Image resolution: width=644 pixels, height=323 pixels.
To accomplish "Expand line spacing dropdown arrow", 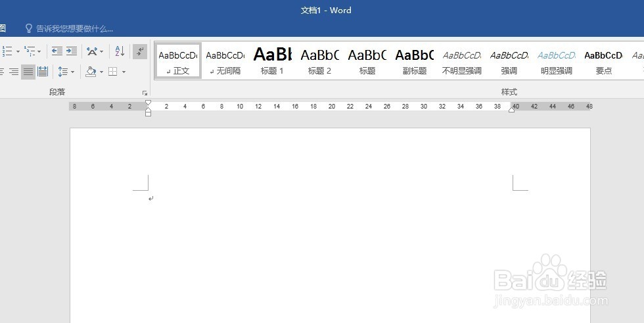I will point(73,72).
